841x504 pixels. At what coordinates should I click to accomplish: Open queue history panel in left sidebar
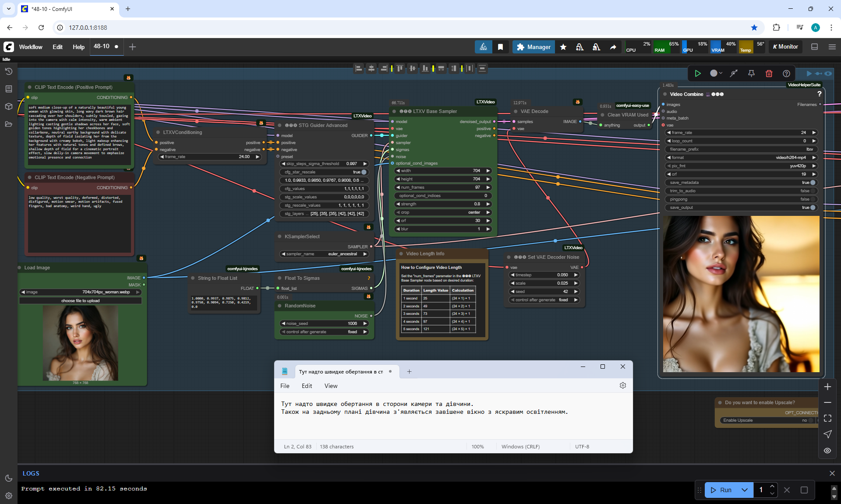pyautogui.click(x=9, y=71)
